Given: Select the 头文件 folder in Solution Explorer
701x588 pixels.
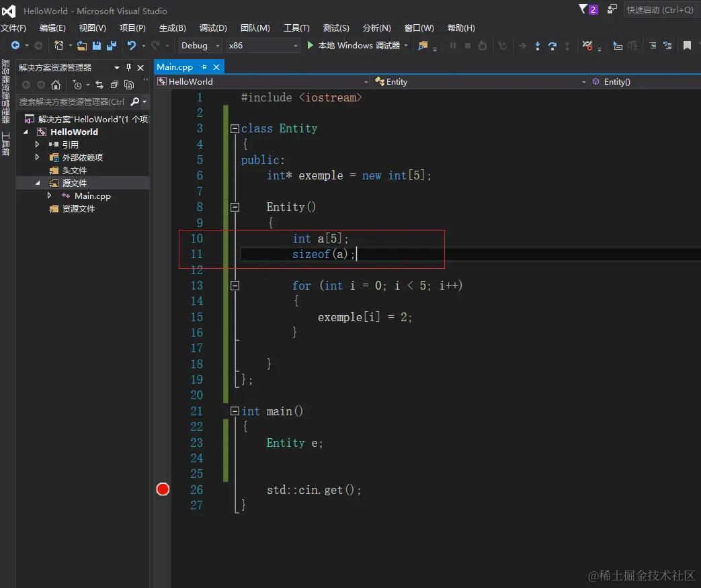Looking at the screenshot, I should tap(74, 171).
